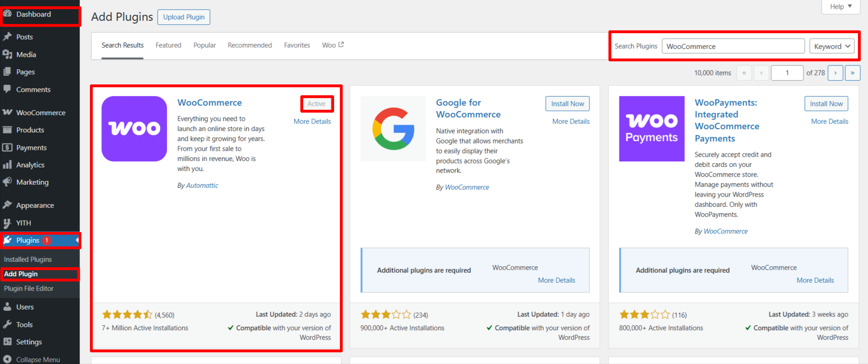The height and width of the screenshot is (364, 868).
Task: Click the Upload Plugin button
Action: 184,17
